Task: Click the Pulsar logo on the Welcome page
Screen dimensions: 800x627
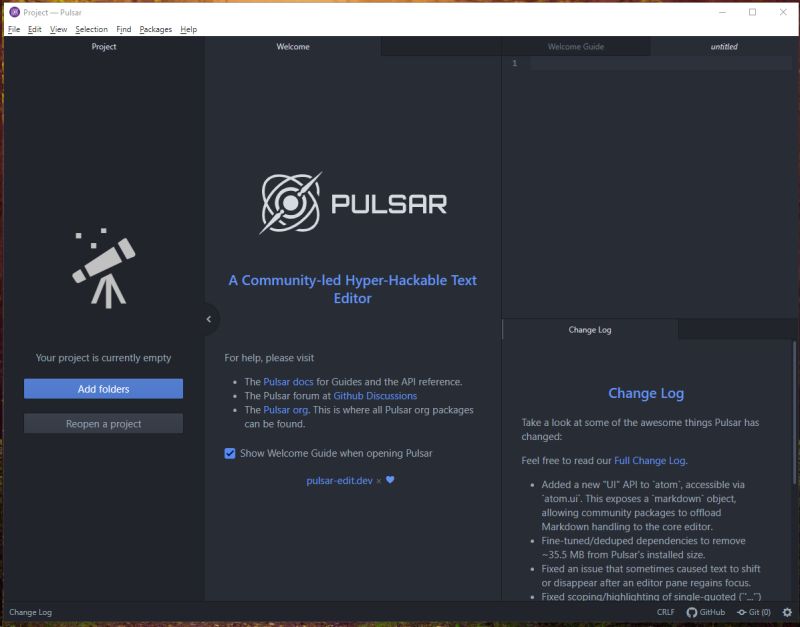Action: point(352,205)
